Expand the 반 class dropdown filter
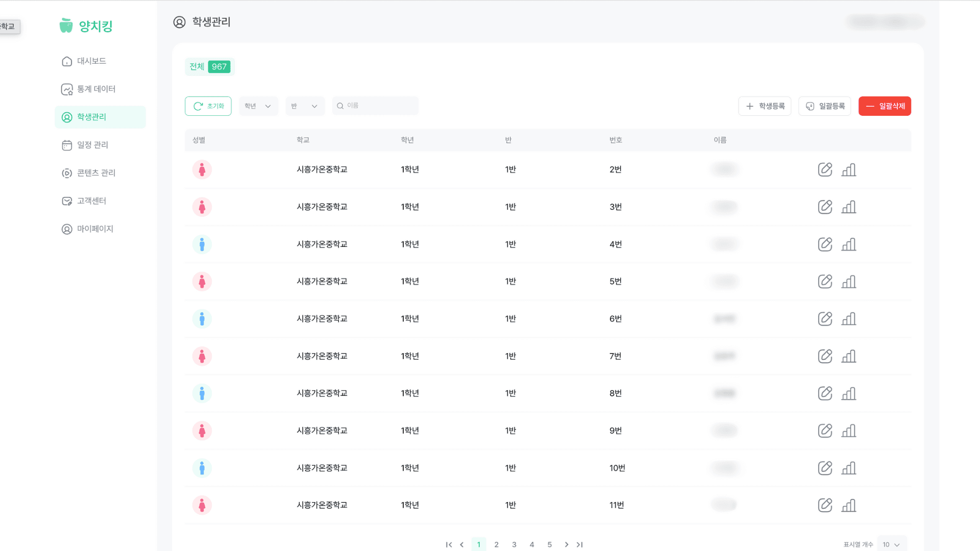The height and width of the screenshot is (551, 980). click(x=305, y=106)
